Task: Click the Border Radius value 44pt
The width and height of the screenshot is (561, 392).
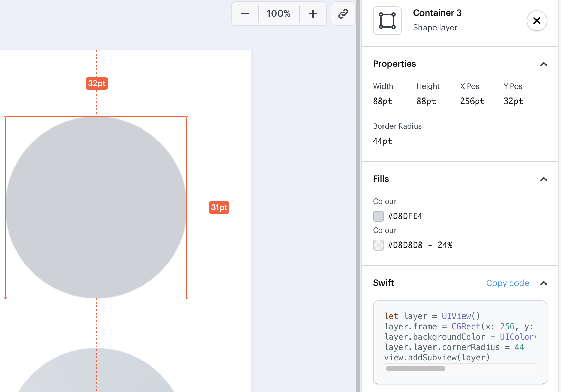Action: [x=382, y=141]
